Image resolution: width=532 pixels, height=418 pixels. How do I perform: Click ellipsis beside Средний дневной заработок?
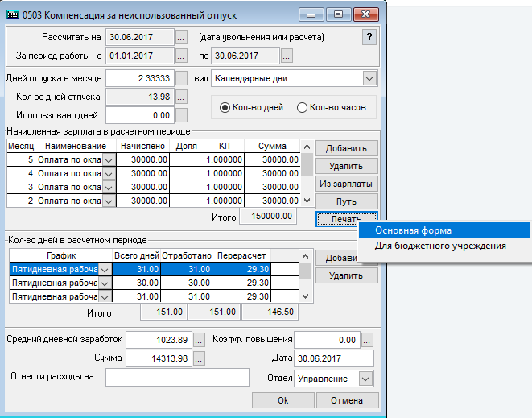pos(199,340)
